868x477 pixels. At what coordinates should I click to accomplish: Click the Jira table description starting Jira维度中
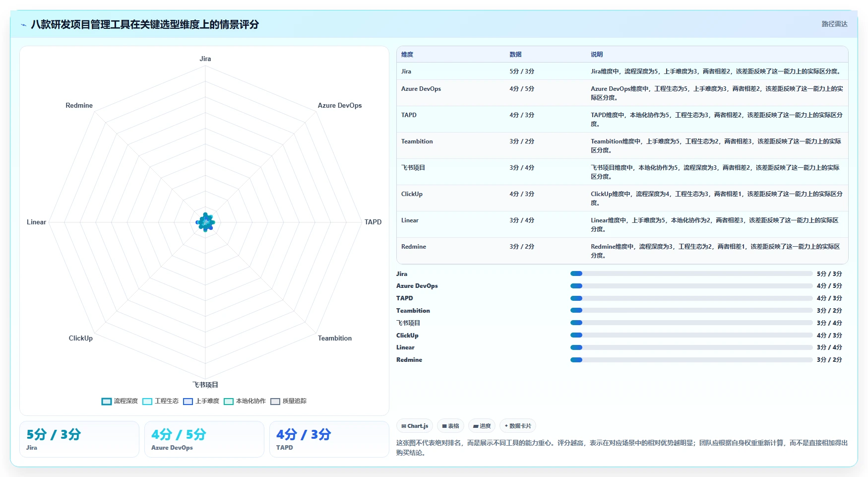click(716, 71)
